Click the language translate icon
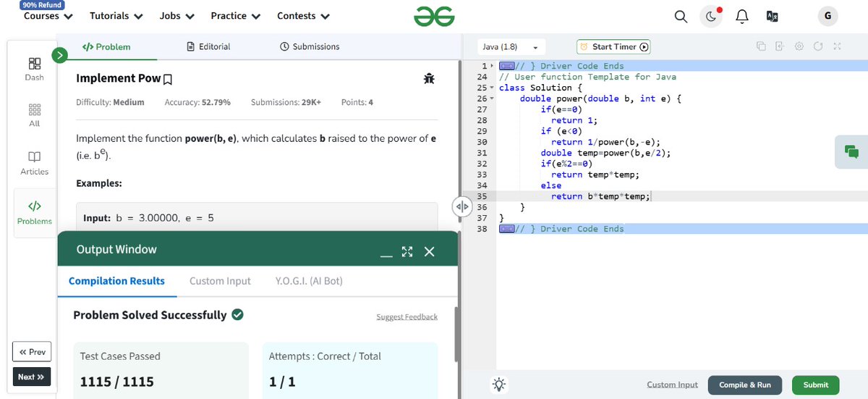Viewport: 868px width, 399px height. (x=772, y=17)
